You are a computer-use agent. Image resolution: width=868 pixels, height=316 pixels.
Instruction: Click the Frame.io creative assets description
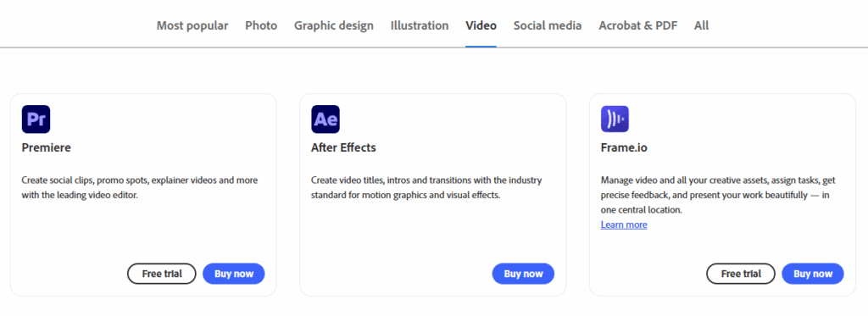point(717,196)
